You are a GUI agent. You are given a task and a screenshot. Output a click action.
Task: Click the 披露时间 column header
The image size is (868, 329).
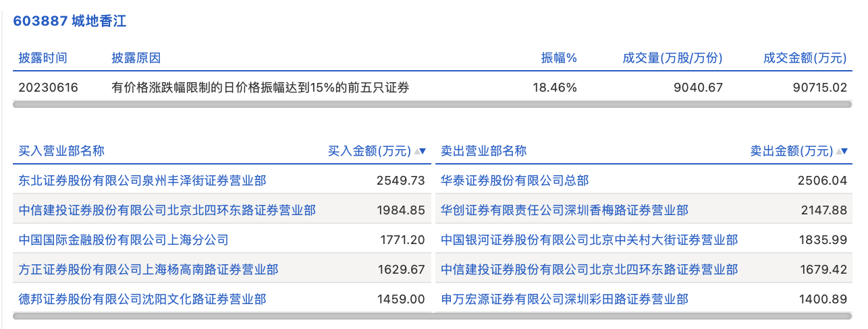pos(43,58)
